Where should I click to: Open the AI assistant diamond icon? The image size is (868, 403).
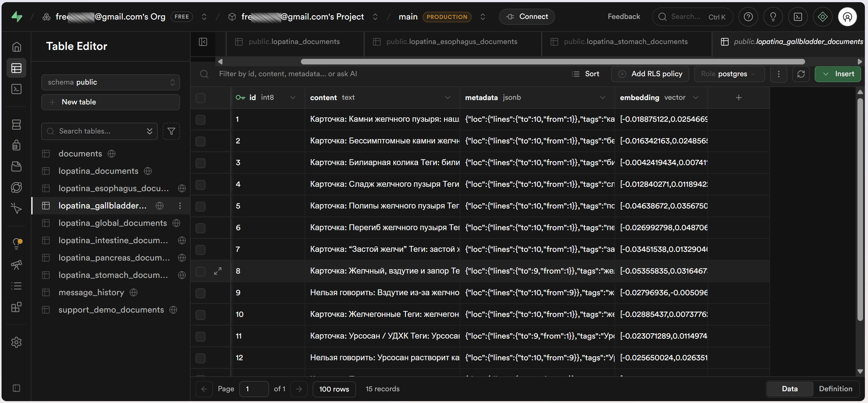pos(822,16)
